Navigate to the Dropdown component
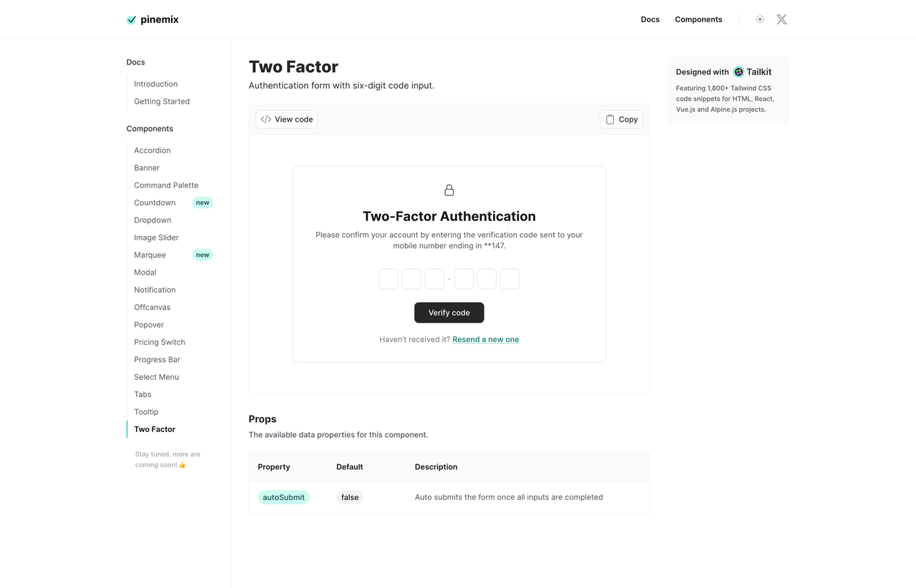 coord(152,220)
